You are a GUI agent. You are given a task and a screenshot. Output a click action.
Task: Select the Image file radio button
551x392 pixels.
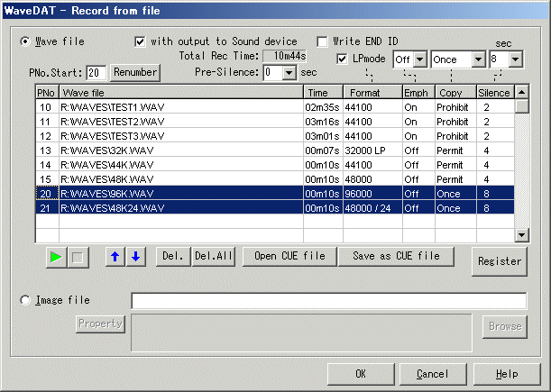pos(25,300)
